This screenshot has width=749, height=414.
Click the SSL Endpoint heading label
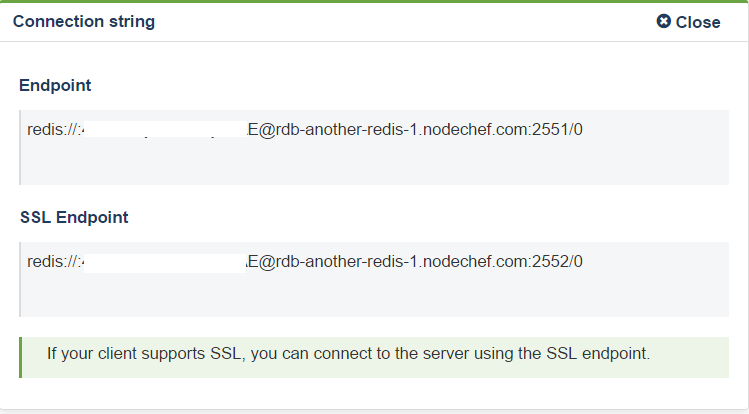73,217
